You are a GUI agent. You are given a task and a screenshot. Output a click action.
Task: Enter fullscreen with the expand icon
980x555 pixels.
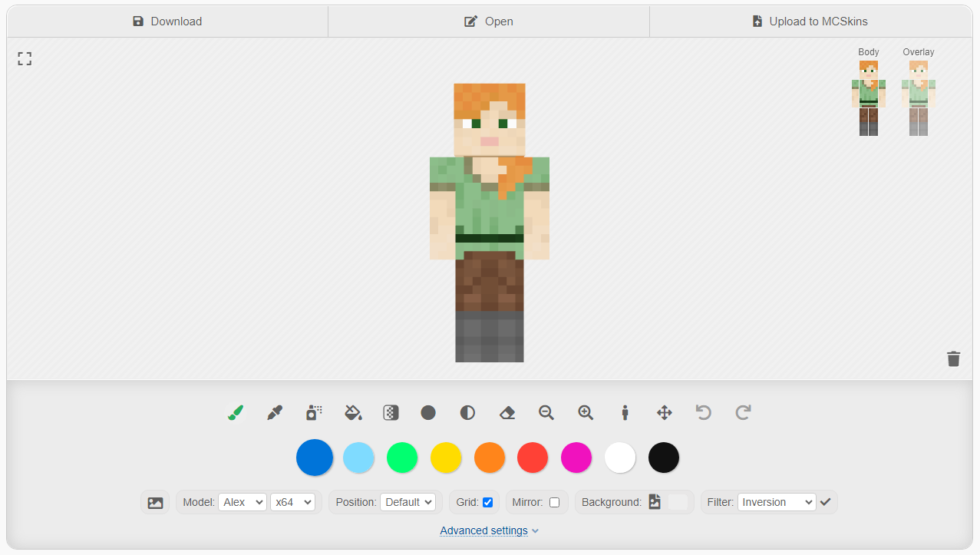tap(25, 59)
